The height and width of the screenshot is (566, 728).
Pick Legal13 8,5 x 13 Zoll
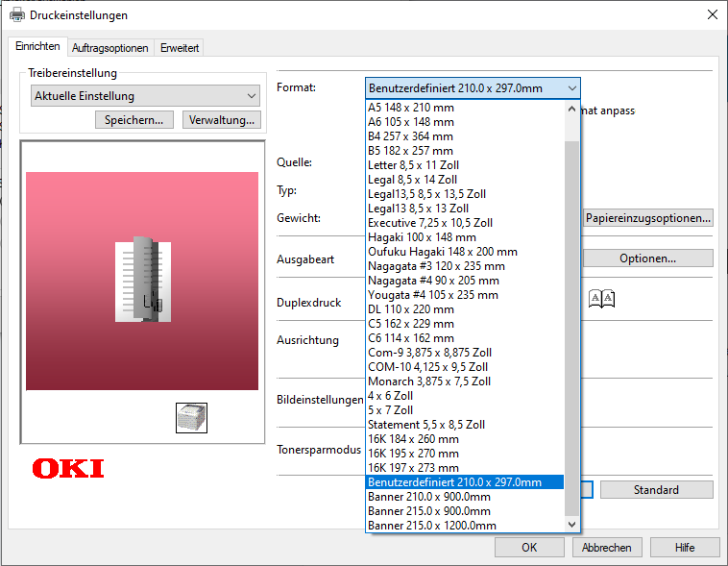coord(465,209)
